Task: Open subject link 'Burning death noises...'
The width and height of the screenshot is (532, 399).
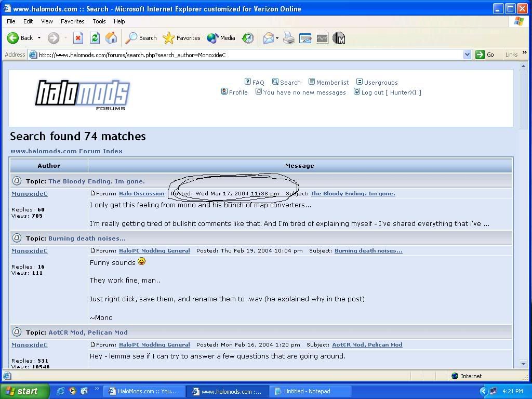Action: coord(368,250)
